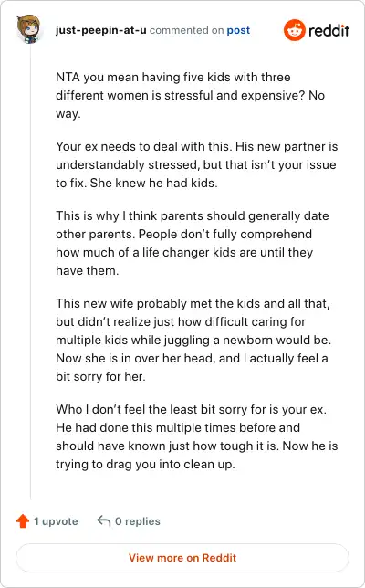The height and width of the screenshot is (588, 365).
Task: Click the paragraph beginning "NTA you mean"
Action: click(x=191, y=95)
